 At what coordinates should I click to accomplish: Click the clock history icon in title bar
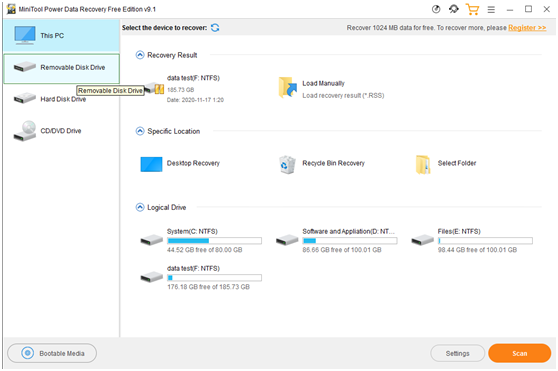click(x=436, y=9)
